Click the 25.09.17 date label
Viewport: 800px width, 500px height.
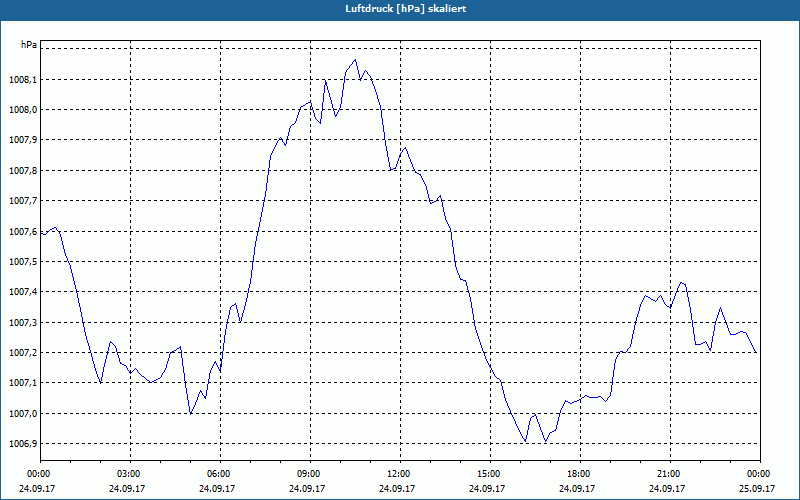(757, 488)
